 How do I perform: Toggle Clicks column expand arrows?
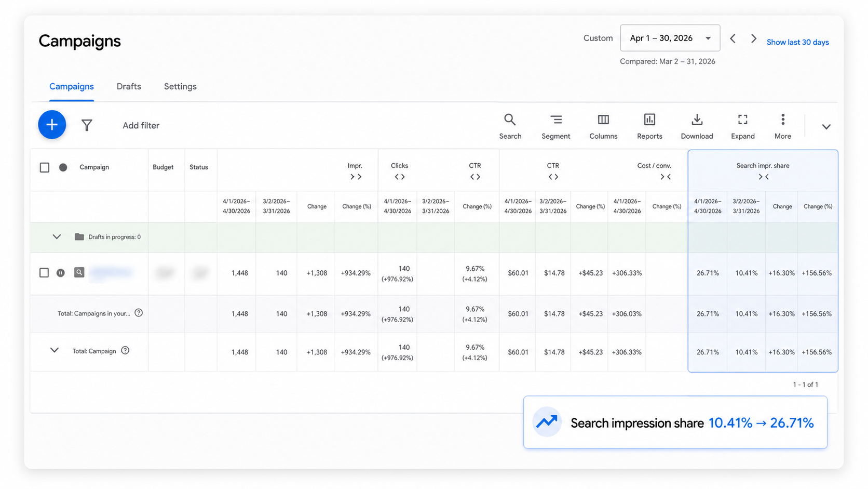(399, 177)
